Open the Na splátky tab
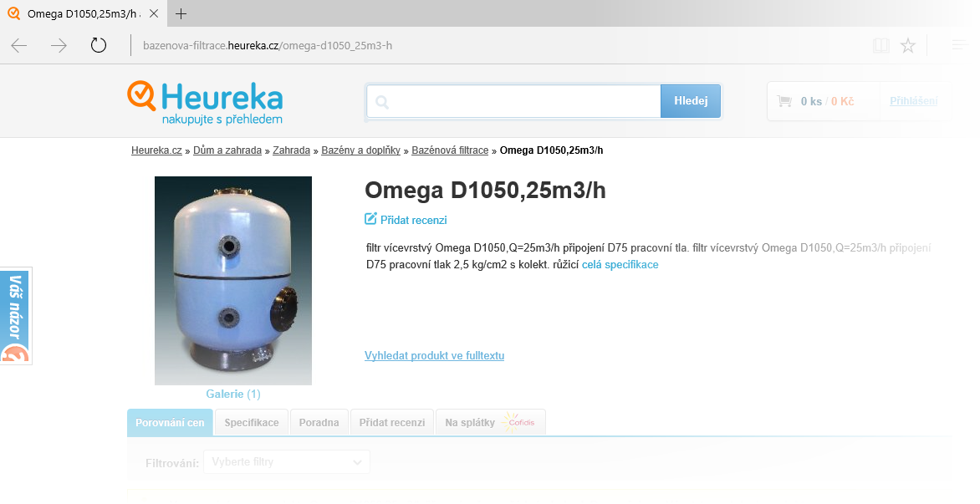Image resolution: width=980 pixels, height=504 pixels. (x=490, y=423)
